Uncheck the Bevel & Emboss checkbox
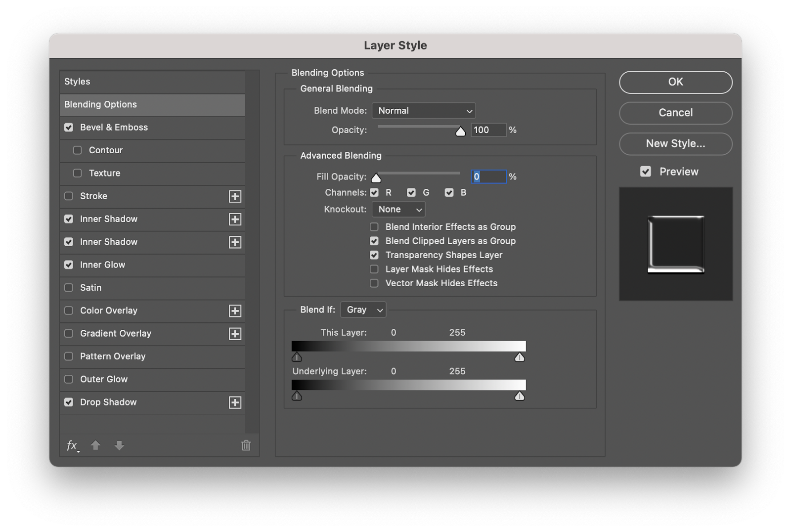 [69, 128]
